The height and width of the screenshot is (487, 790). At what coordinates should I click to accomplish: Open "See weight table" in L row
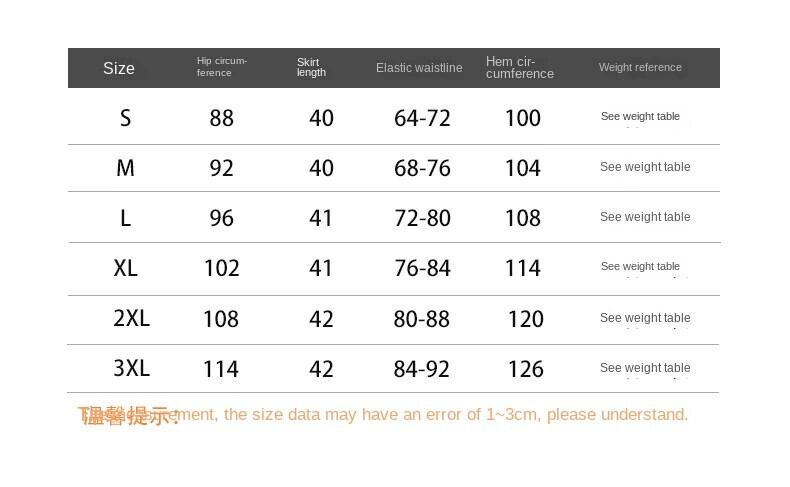[645, 217]
